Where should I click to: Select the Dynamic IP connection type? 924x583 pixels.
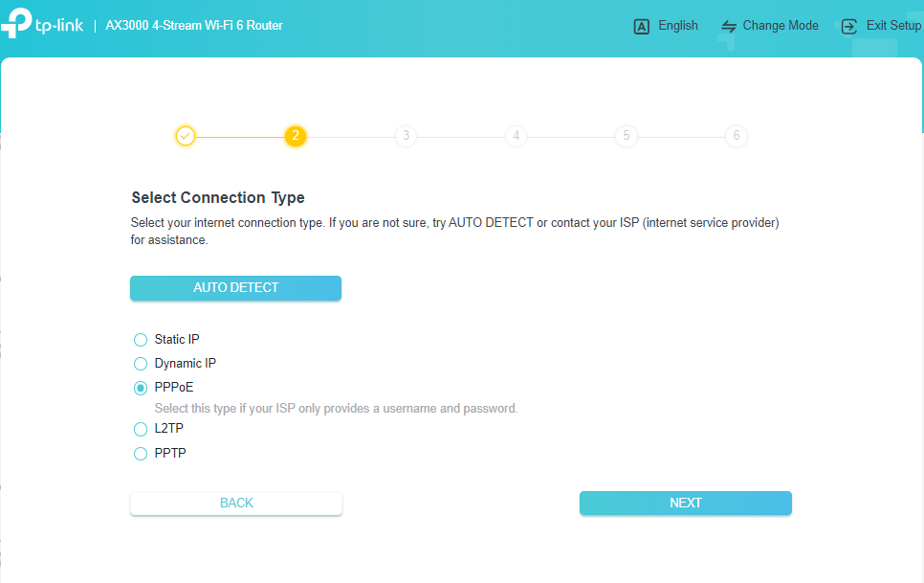(140, 363)
